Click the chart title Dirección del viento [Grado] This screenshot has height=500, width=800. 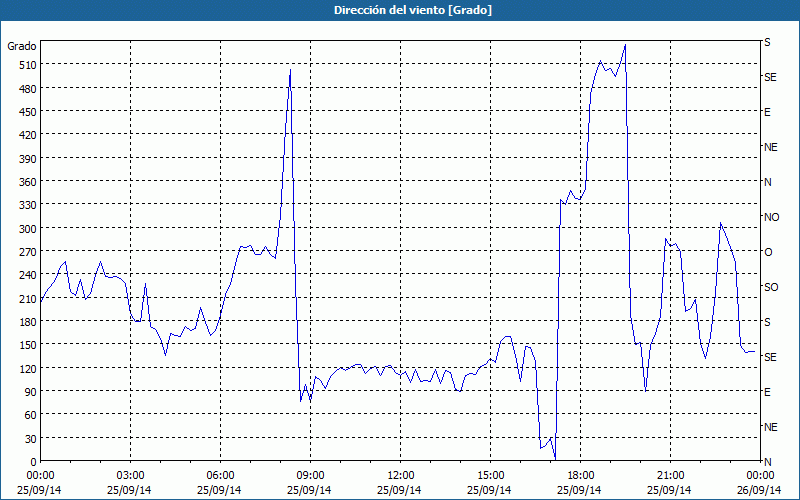pyautogui.click(x=413, y=10)
